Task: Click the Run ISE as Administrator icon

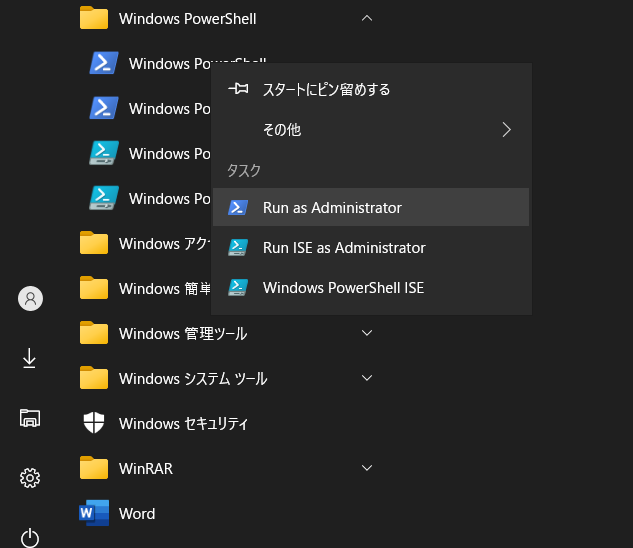Action: (238, 248)
